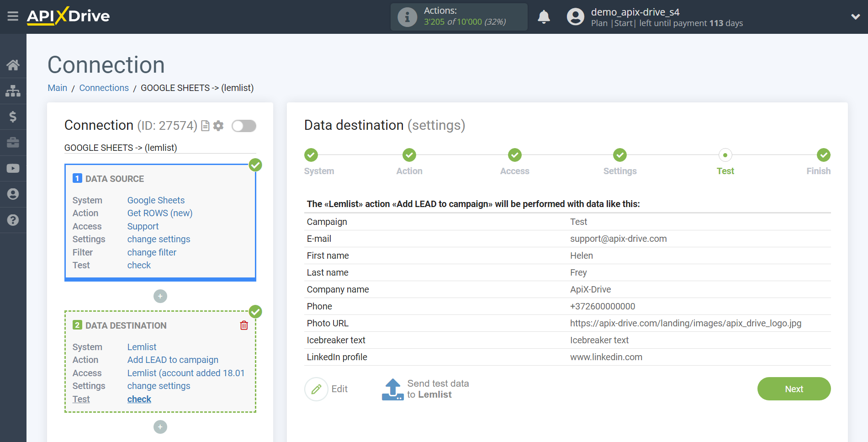Select the www.linkedin.com value
Image resolution: width=868 pixels, height=442 pixels.
pyautogui.click(x=606, y=357)
